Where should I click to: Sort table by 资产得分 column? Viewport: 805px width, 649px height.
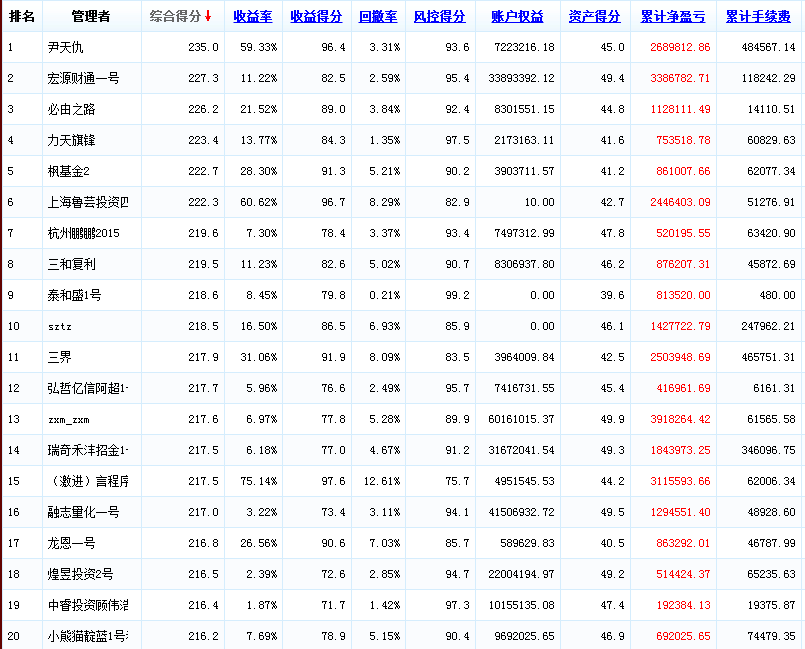point(595,16)
